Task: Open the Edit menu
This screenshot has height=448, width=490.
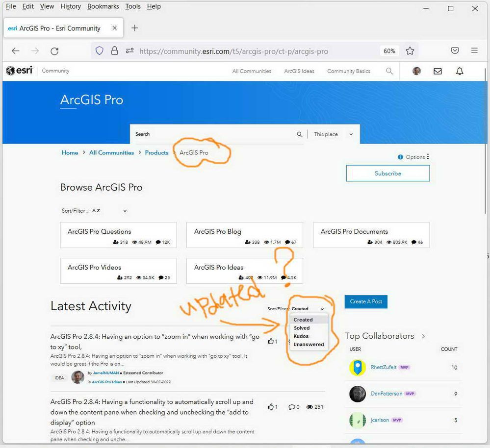Action: point(28,6)
